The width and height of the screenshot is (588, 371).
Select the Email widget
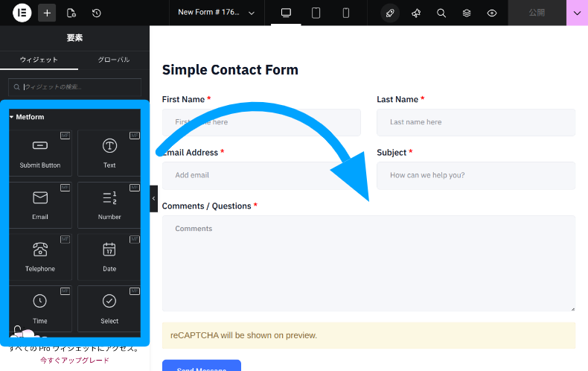pos(40,204)
